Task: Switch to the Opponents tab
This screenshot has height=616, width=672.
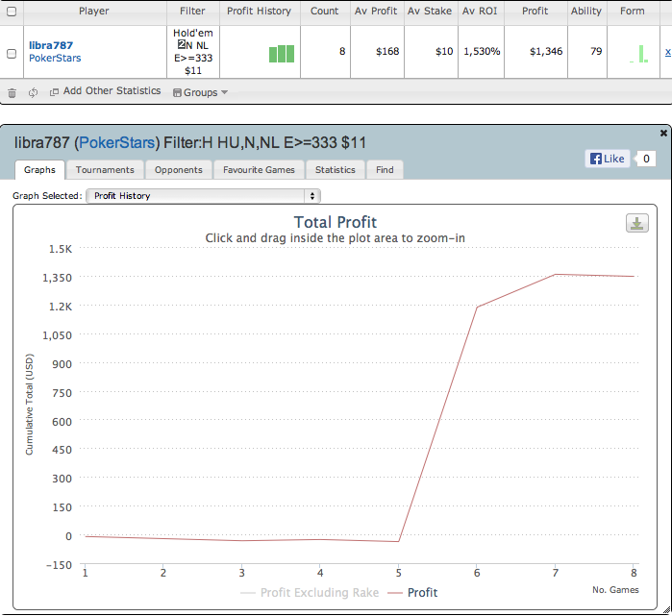Action: point(179,170)
